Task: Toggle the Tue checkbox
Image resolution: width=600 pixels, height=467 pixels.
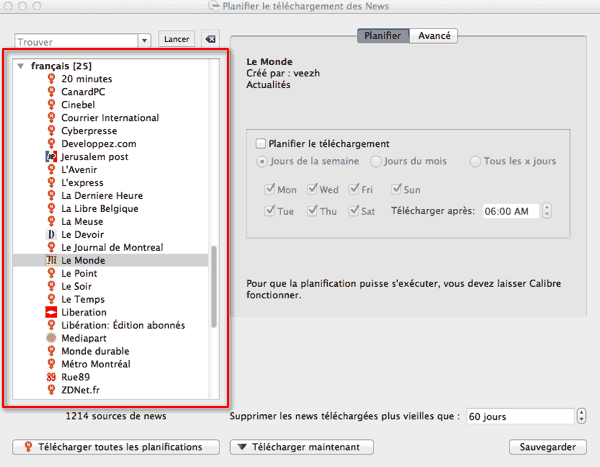Action: pyautogui.click(x=270, y=211)
